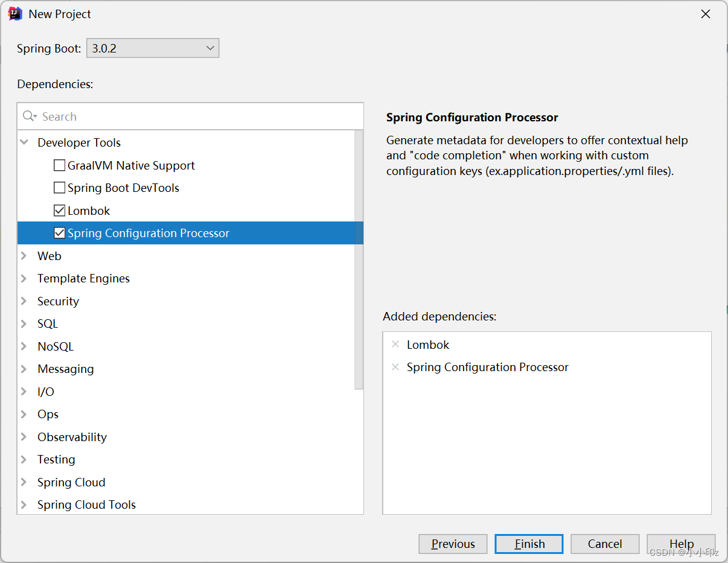Click the Previous button
This screenshot has width=728, height=563.
[x=453, y=544]
